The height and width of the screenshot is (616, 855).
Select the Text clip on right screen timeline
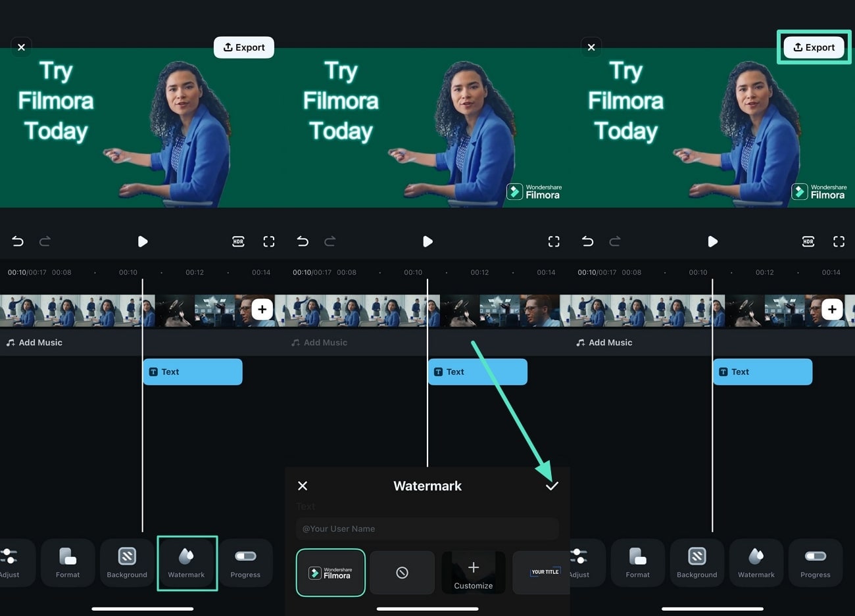click(x=763, y=371)
